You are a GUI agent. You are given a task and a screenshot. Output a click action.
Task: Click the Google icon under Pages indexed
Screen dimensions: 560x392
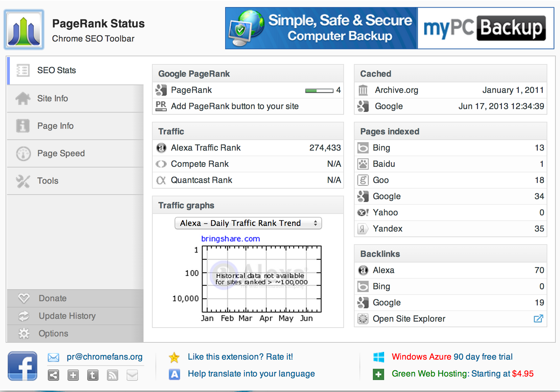pyautogui.click(x=363, y=196)
